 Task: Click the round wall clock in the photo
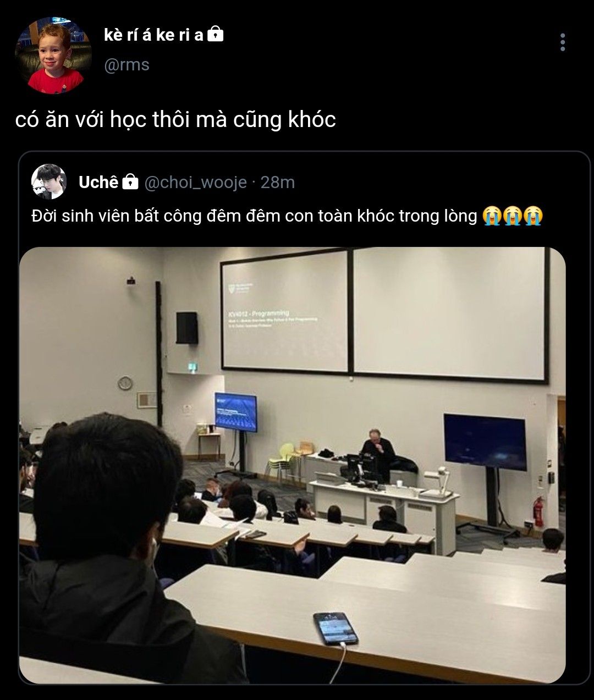(125, 383)
